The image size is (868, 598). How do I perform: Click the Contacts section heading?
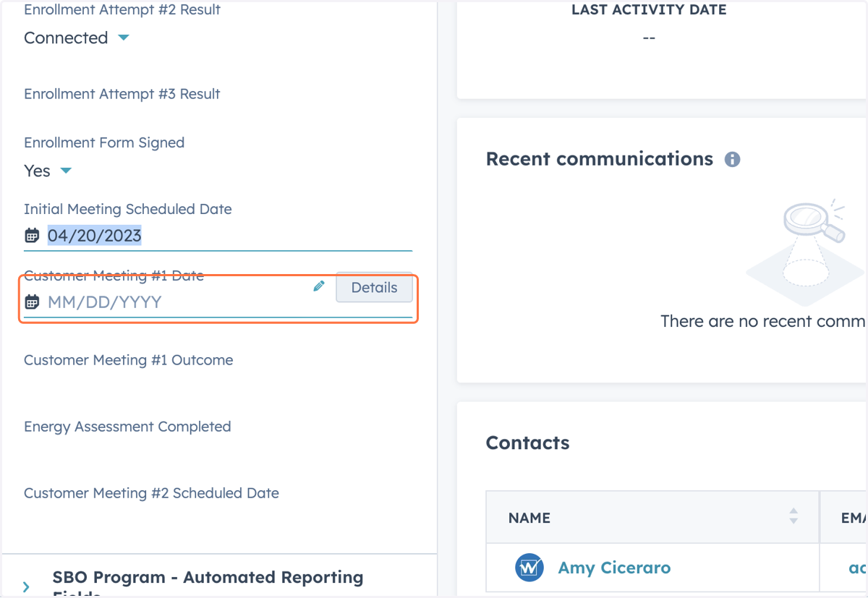(527, 443)
